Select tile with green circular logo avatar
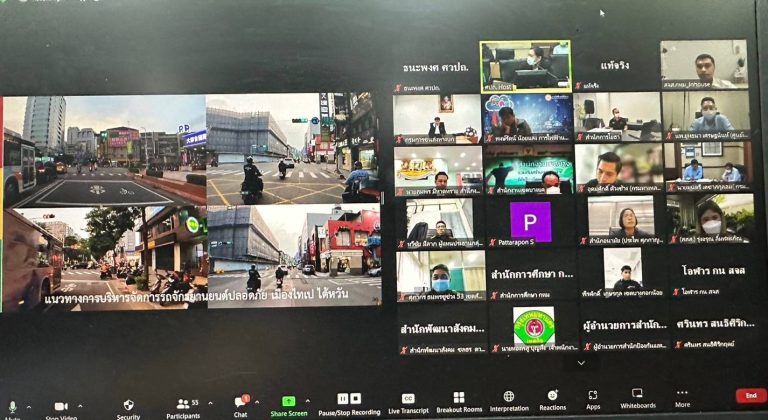Screen dimensions: 768x420 [x=534, y=327]
